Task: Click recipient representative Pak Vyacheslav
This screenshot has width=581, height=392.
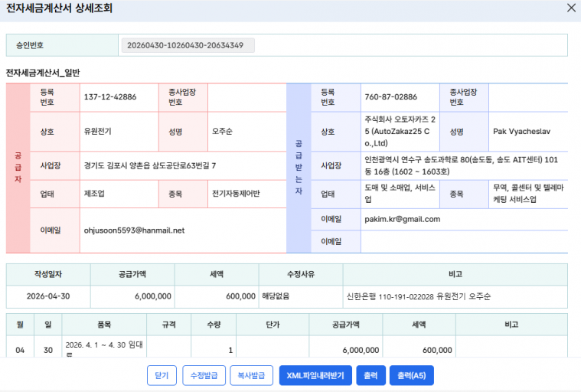Action: [x=521, y=131]
